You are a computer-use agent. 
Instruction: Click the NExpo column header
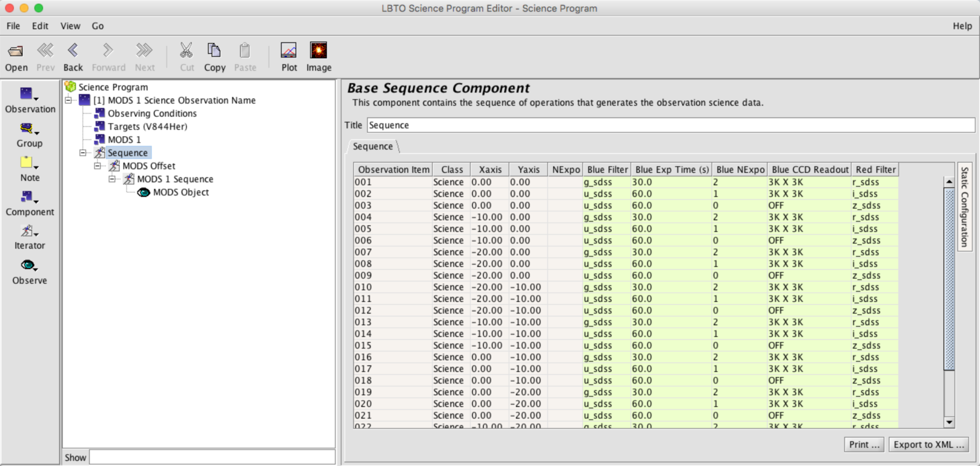pos(566,169)
